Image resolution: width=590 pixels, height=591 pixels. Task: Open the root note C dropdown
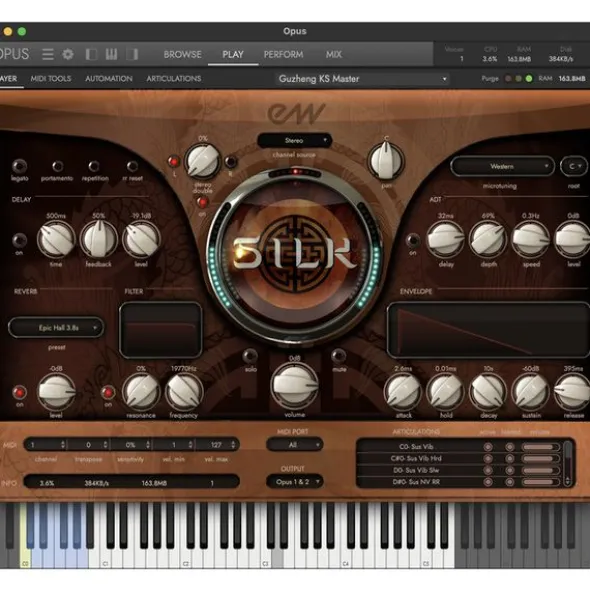(574, 166)
